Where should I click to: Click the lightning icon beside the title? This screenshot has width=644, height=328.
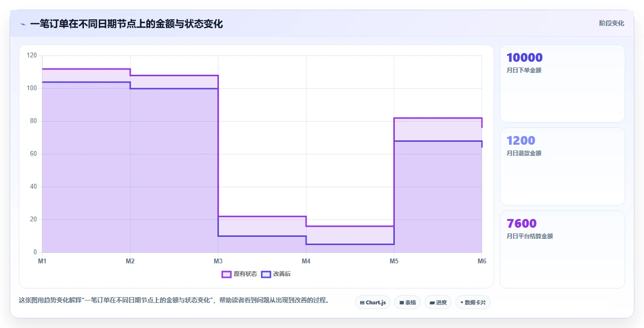click(x=23, y=24)
